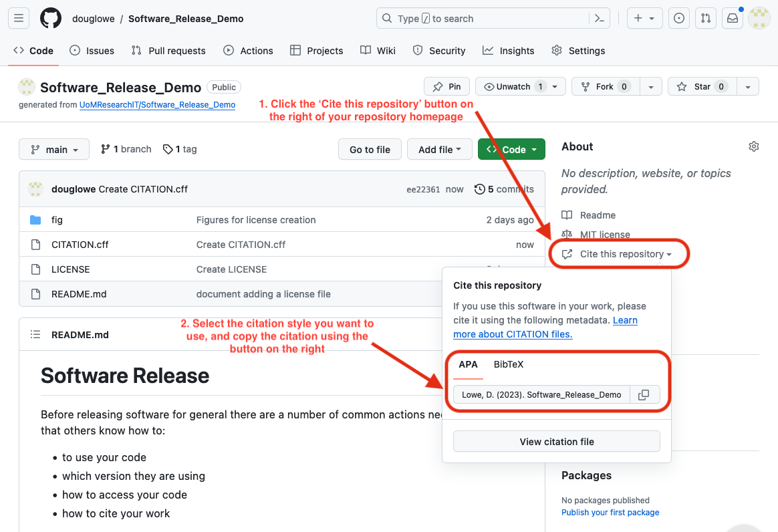Open the douglowe owner link in breadcrumb
This screenshot has height=532, width=778.
(94, 18)
